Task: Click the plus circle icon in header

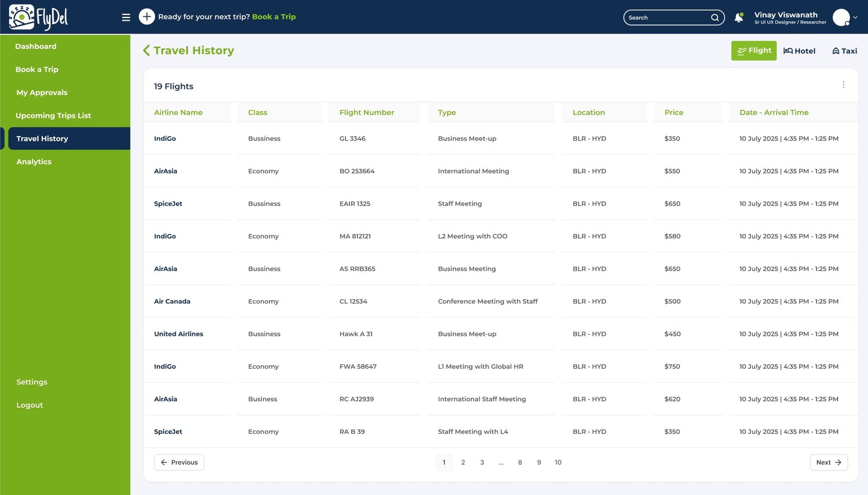Action: [146, 17]
